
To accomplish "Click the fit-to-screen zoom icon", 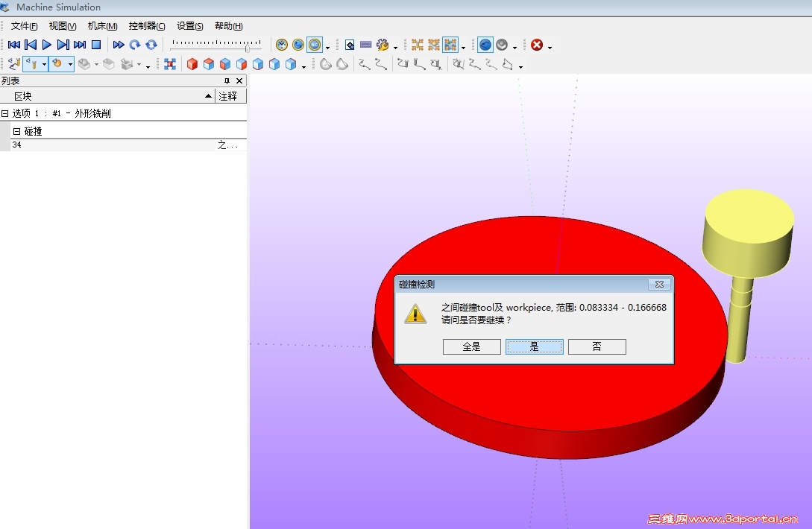I will (x=170, y=64).
